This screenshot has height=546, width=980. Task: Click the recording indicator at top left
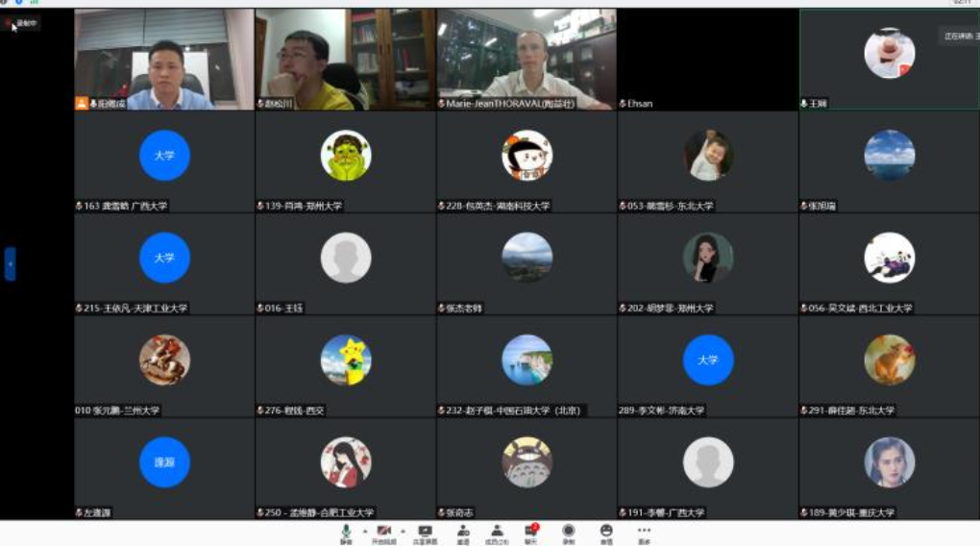[x=22, y=23]
